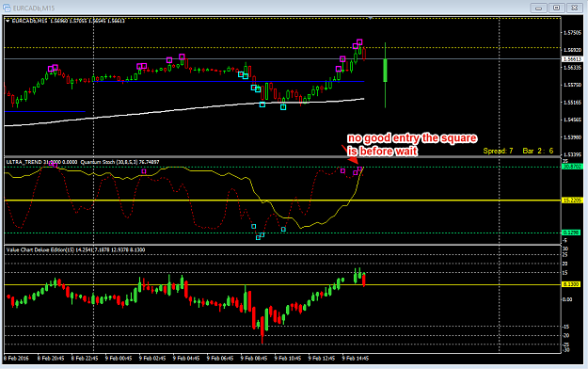Click the time label 8 Feb 2016
Screen dimensions: 588x369
(16, 359)
